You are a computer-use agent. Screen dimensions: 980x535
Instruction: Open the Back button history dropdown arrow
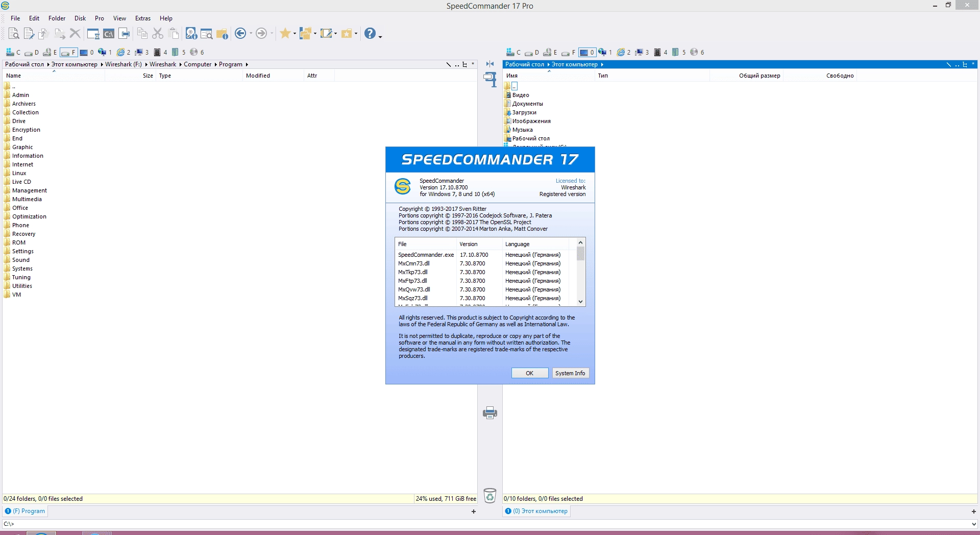251,34
